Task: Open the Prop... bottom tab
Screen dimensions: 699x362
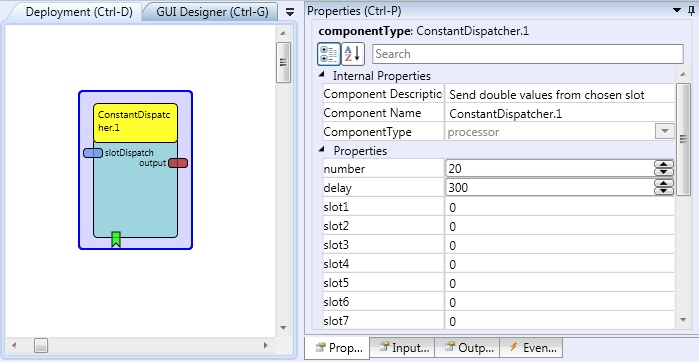Action: pos(337,348)
